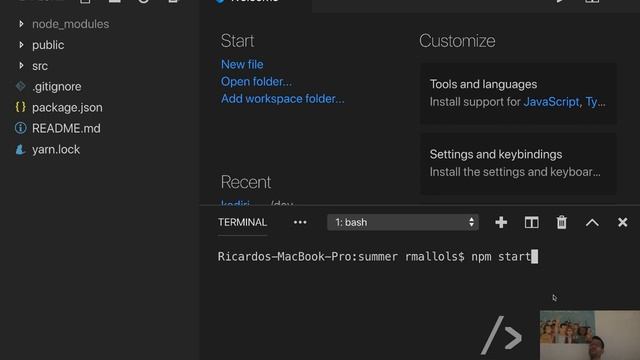This screenshot has width=640, height=360.
Task: Click Add workspace folder... link
Action: [x=282, y=99]
